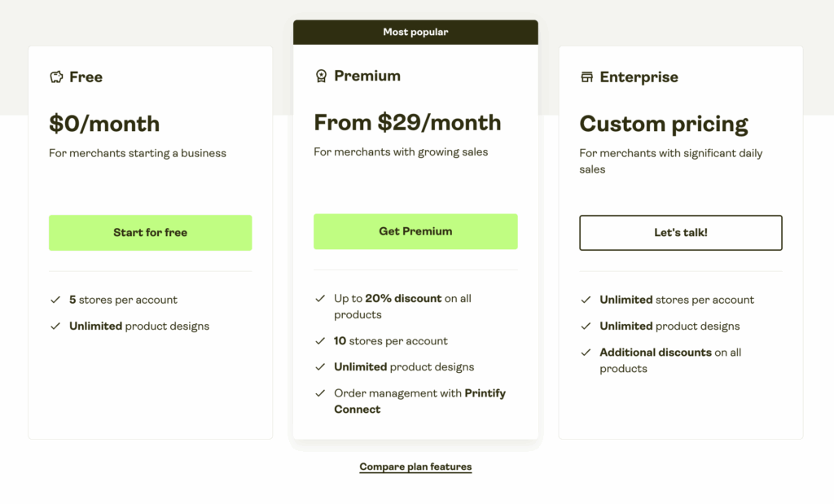Click the Most popular banner
The width and height of the screenshot is (834, 504).
click(x=415, y=33)
